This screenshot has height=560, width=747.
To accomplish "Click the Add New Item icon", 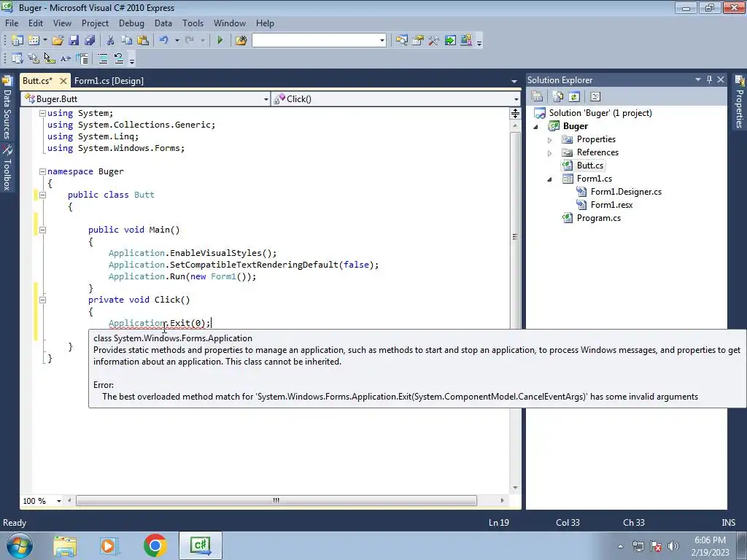I will 34,41.
